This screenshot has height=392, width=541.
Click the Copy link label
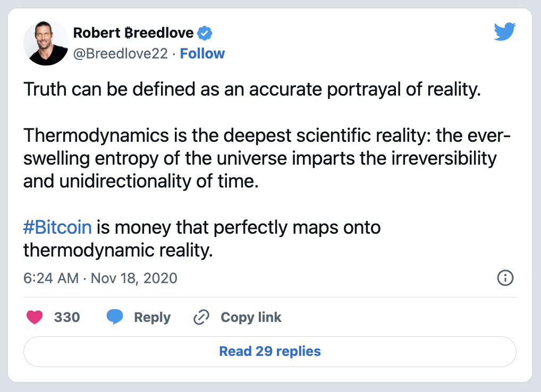[x=251, y=317]
